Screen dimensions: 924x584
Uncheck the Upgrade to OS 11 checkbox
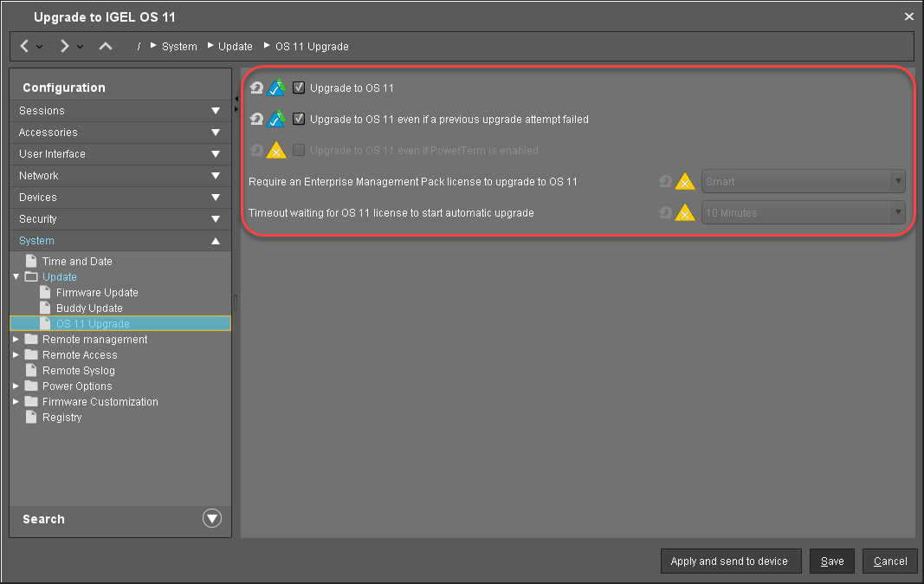299,88
